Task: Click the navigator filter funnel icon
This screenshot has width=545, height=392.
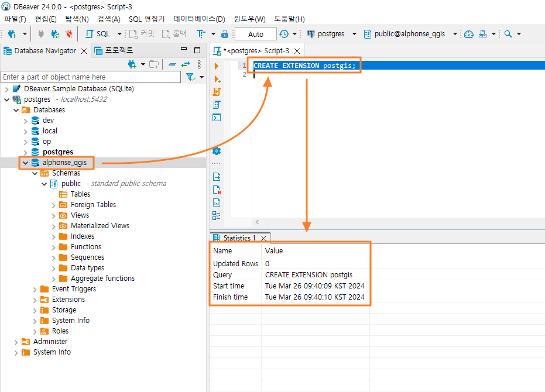Action: click(x=190, y=77)
